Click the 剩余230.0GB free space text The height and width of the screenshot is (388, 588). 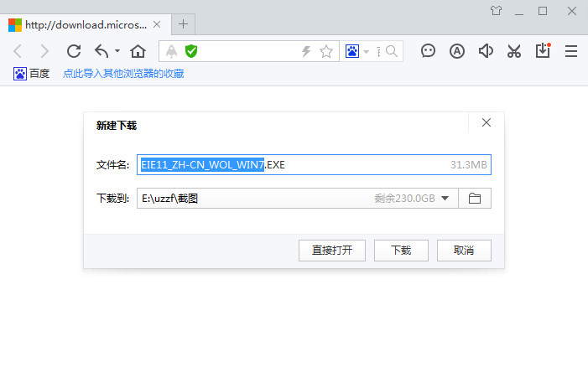tap(404, 198)
